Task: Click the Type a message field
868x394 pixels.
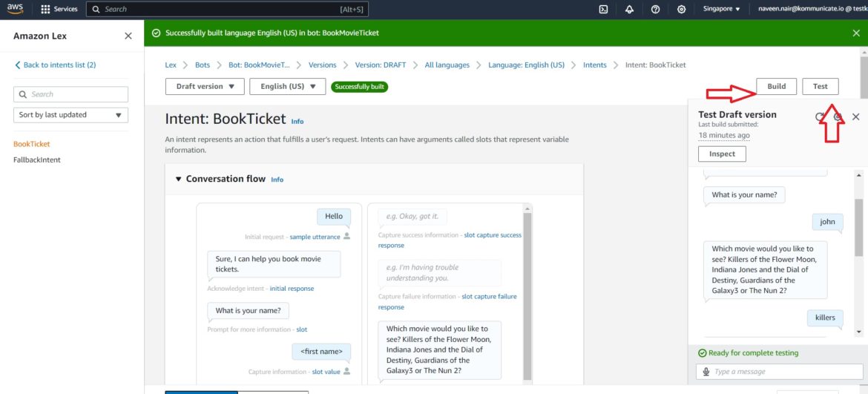Action: pyautogui.click(x=780, y=371)
